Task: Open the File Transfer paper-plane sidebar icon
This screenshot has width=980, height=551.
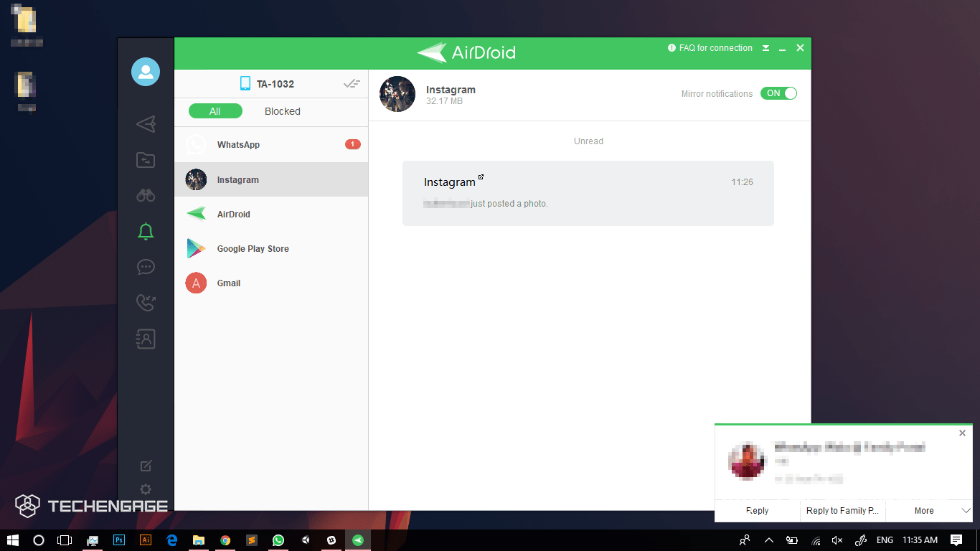Action: 146,124
